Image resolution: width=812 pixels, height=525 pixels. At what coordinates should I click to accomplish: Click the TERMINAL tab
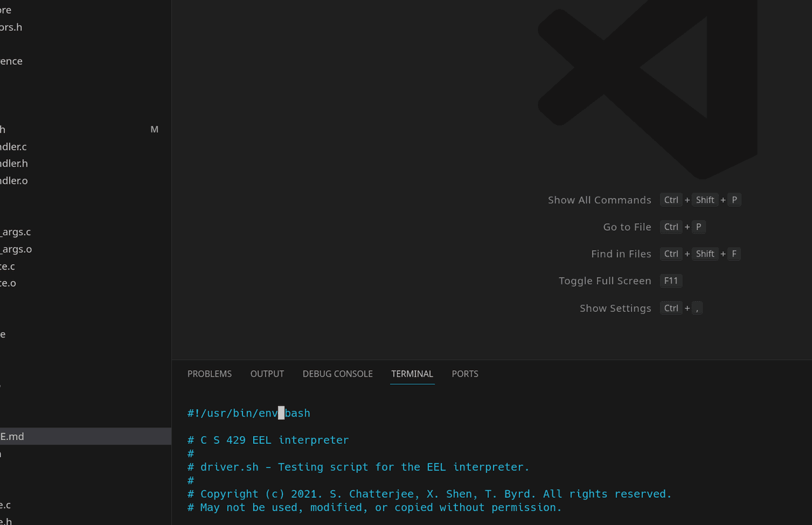tap(412, 374)
